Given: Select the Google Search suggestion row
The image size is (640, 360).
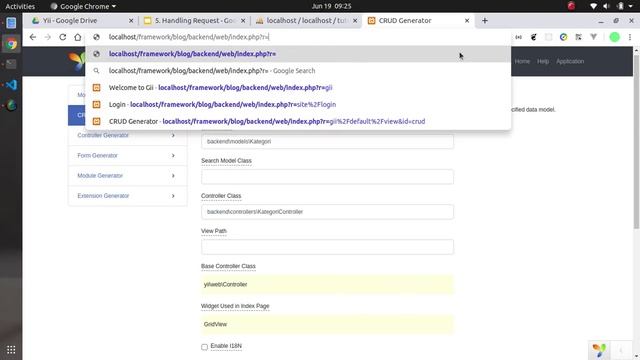Looking at the screenshot, I should click(x=298, y=71).
